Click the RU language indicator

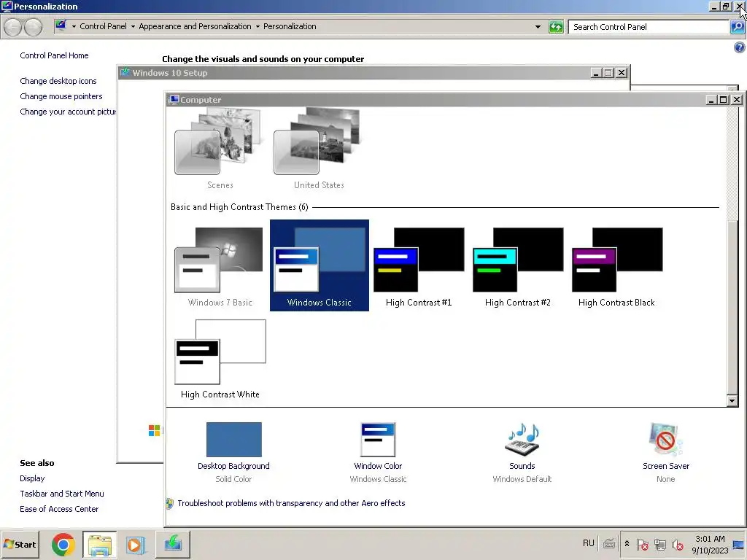tap(589, 543)
